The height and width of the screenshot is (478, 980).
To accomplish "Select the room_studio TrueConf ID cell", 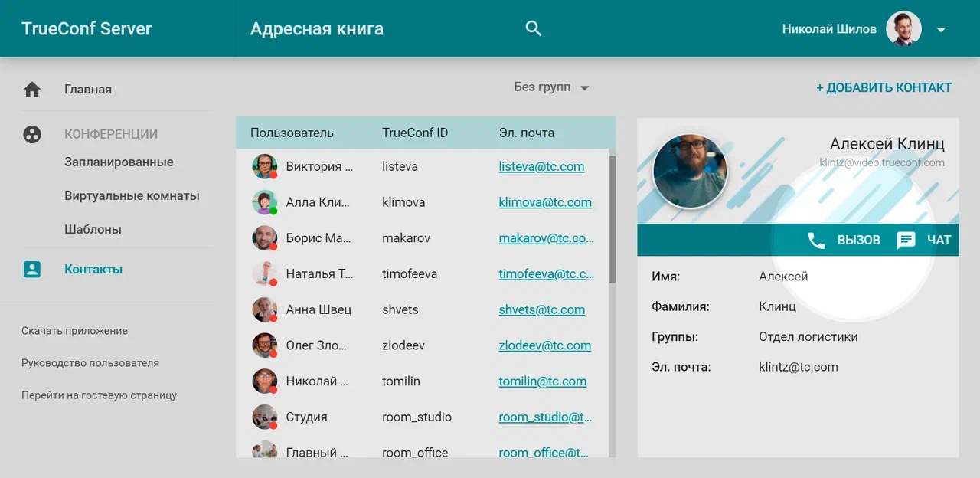I will pyautogui.click(x=416, y=417).
